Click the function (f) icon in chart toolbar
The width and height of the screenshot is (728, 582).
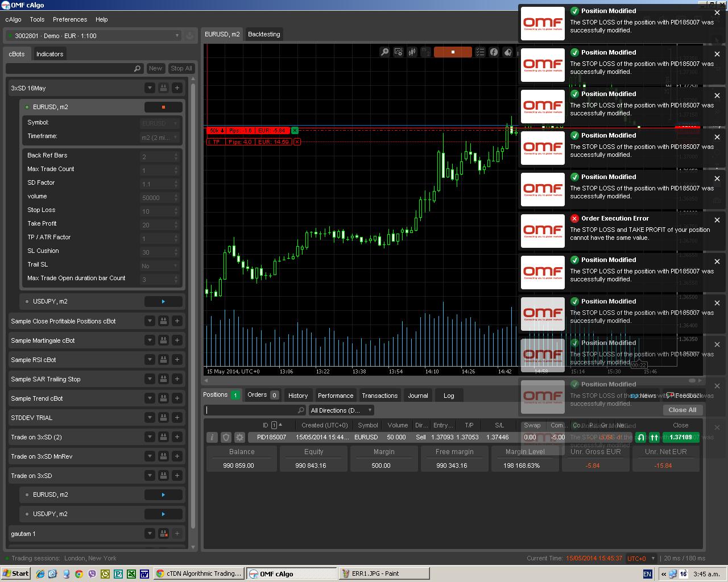point(494,52)
